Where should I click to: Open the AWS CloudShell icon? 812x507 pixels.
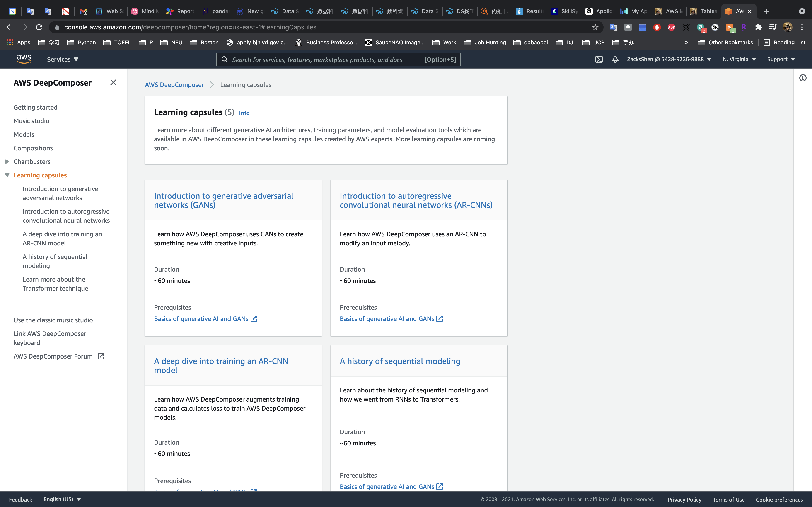pos(599,59)
